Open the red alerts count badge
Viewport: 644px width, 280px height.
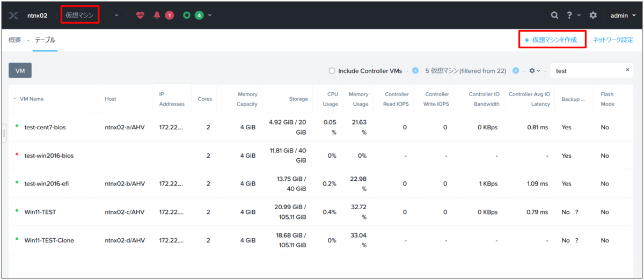pos(170,15)
